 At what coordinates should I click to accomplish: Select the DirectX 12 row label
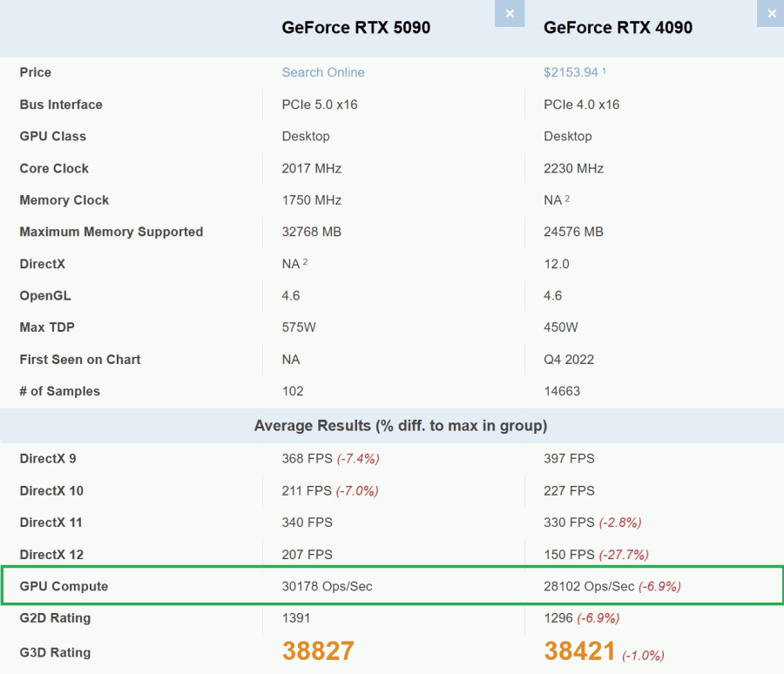point(51,555)
